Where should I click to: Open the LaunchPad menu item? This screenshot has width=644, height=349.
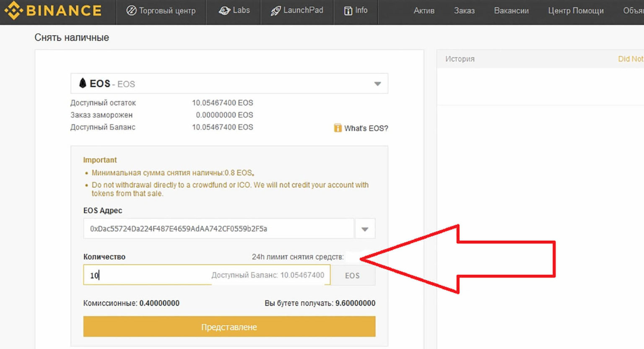(297, 10)
